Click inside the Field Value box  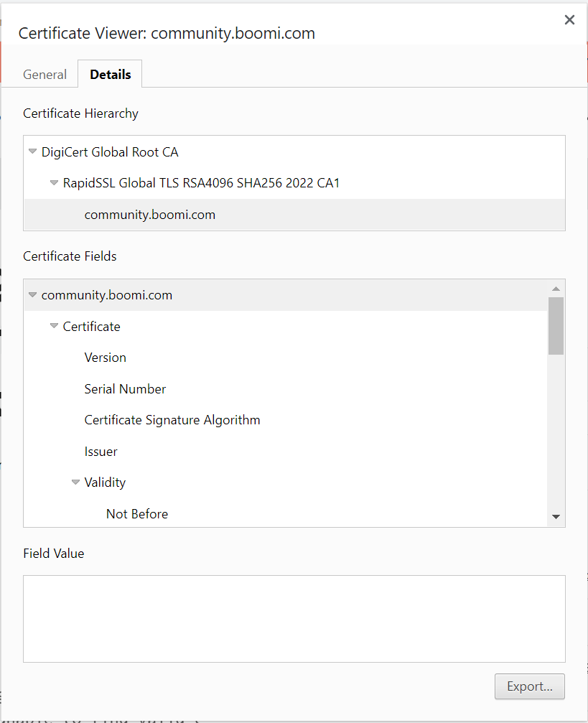click(x=294, y=617)
